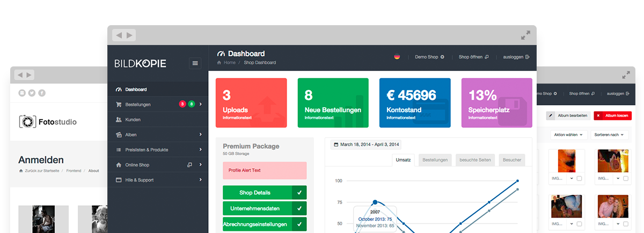Image resolution: width=644 pixels, height=233 pixels.
Task: Open the Sortieren nach dropdown
Action: pos(609,134)
